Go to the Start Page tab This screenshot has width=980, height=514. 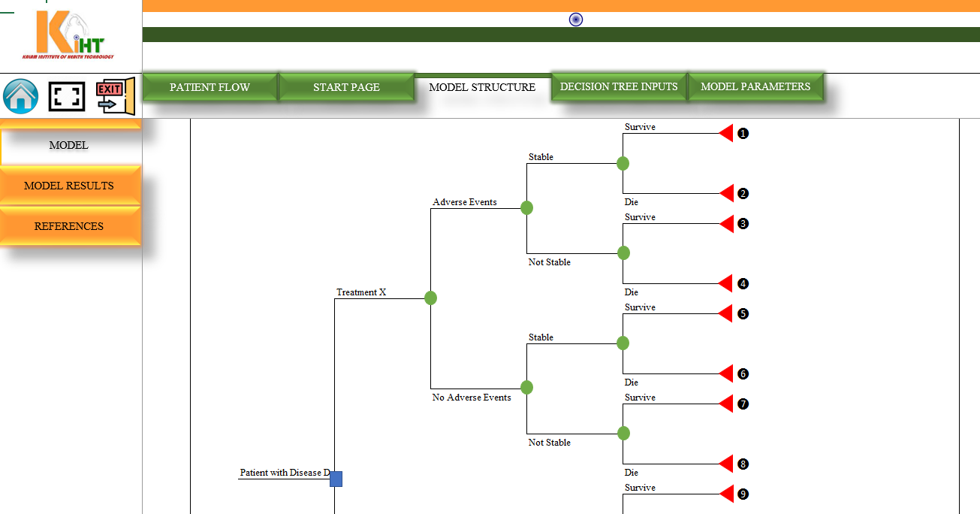click(x=346, y=87)
